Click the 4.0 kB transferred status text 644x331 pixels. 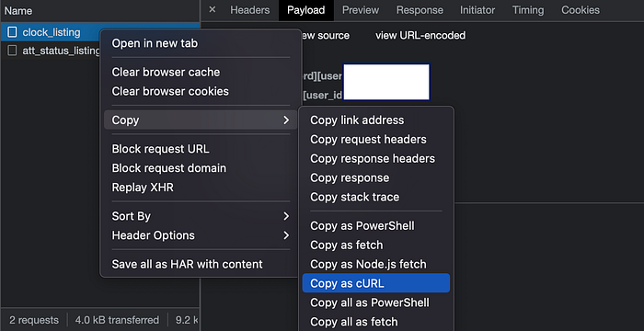click(117, 320)
